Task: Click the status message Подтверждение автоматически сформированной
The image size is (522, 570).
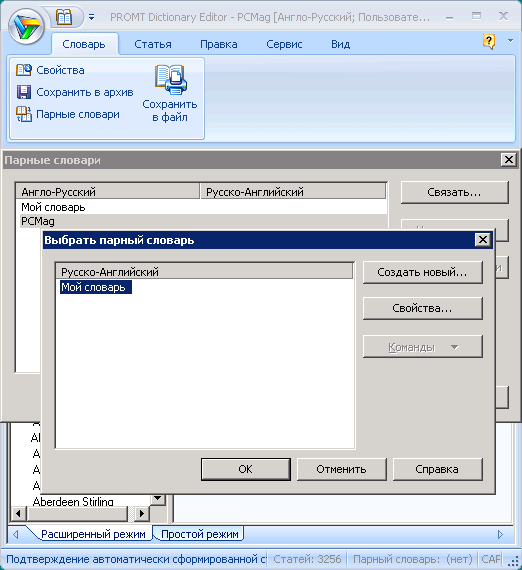Action: [136, 559]
